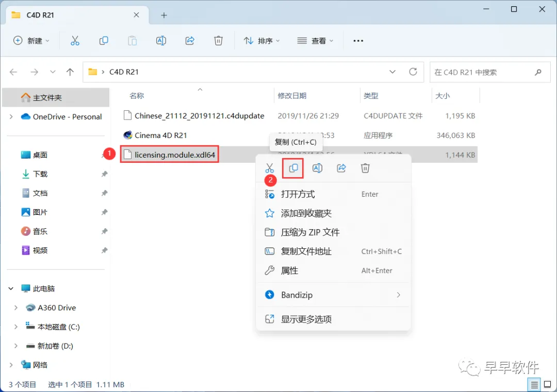Unpin 文档 using its pin icon
The image size is (557, 392).
click(x=104, y=193)
